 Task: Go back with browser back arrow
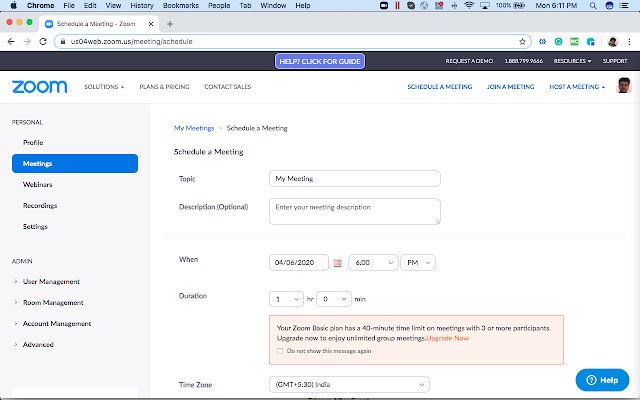click(11, 41)
